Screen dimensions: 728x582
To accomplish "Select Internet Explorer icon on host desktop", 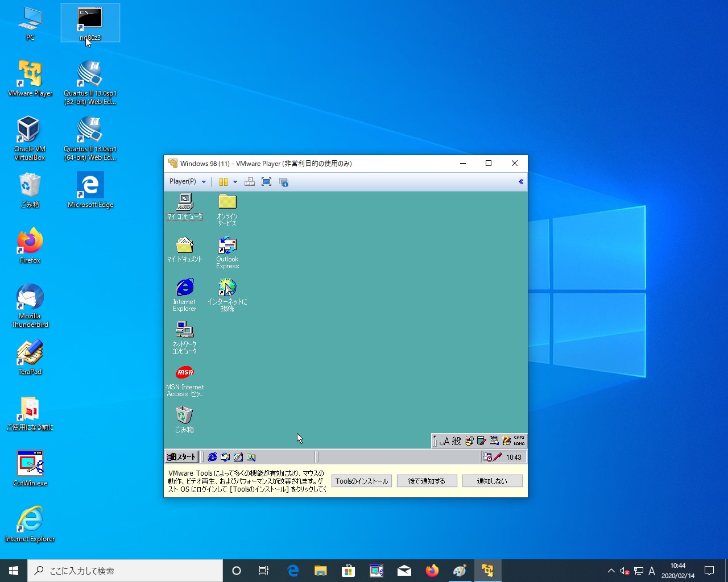I will (30, 524).
